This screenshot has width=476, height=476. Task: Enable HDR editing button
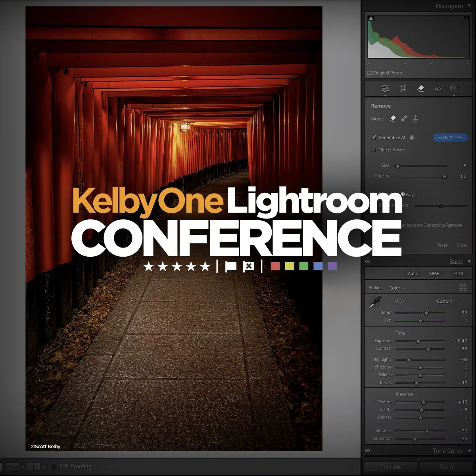(x=459, y=274)
